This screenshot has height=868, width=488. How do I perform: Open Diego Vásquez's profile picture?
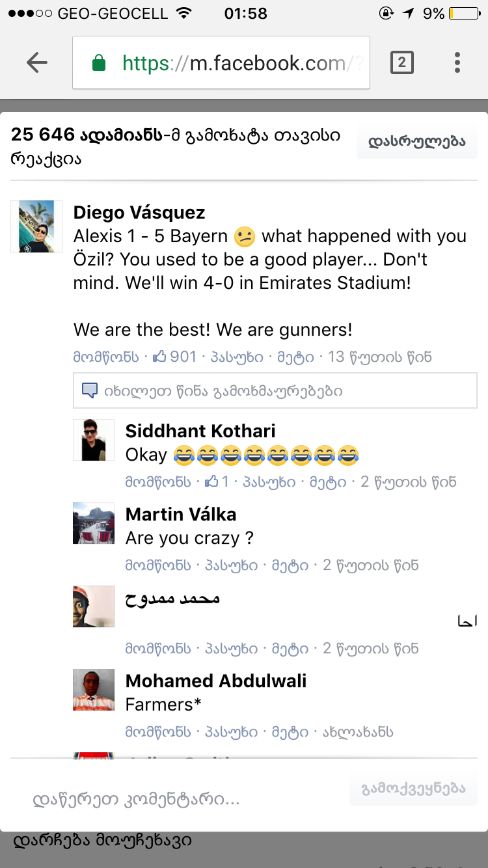point(36,226)
